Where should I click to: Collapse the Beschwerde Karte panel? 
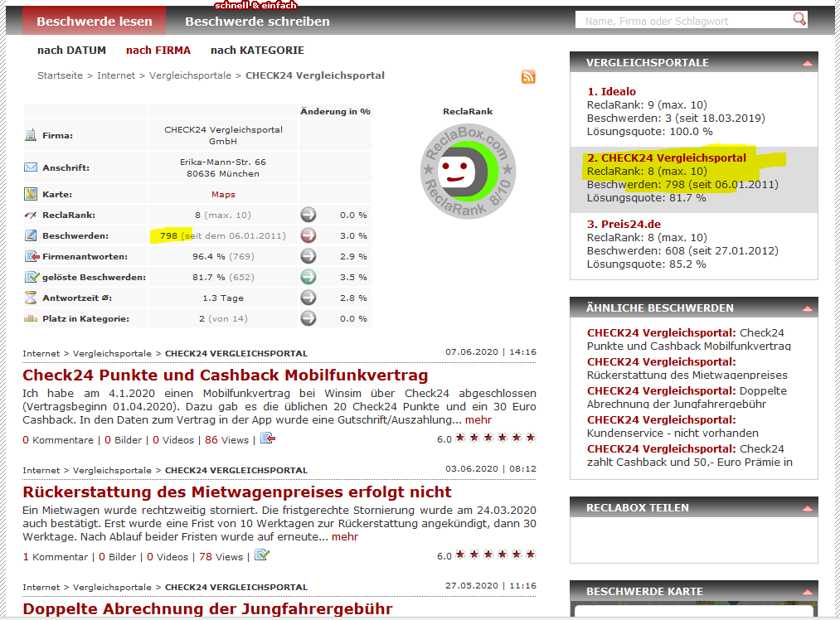point(807,592)
